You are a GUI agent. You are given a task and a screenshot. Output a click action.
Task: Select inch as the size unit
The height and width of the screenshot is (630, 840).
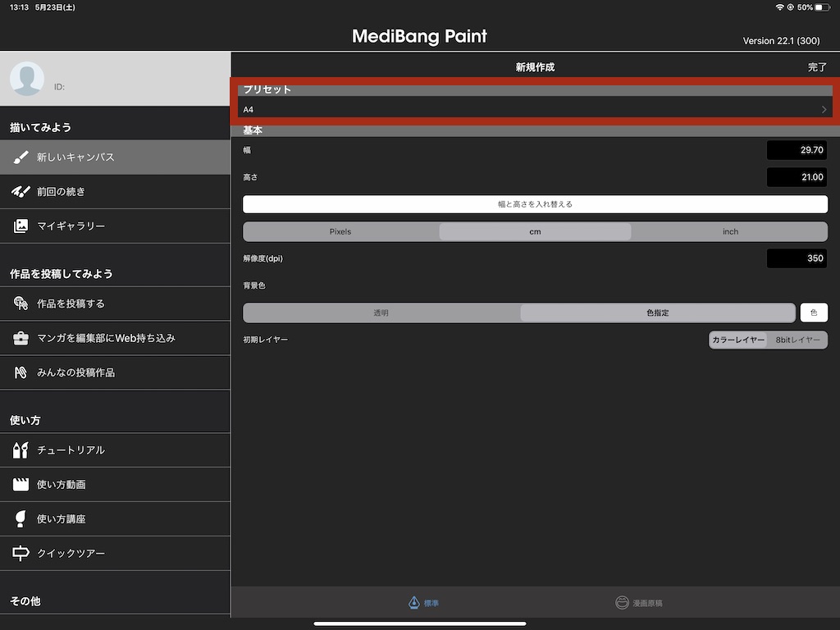tap(730, 231)
